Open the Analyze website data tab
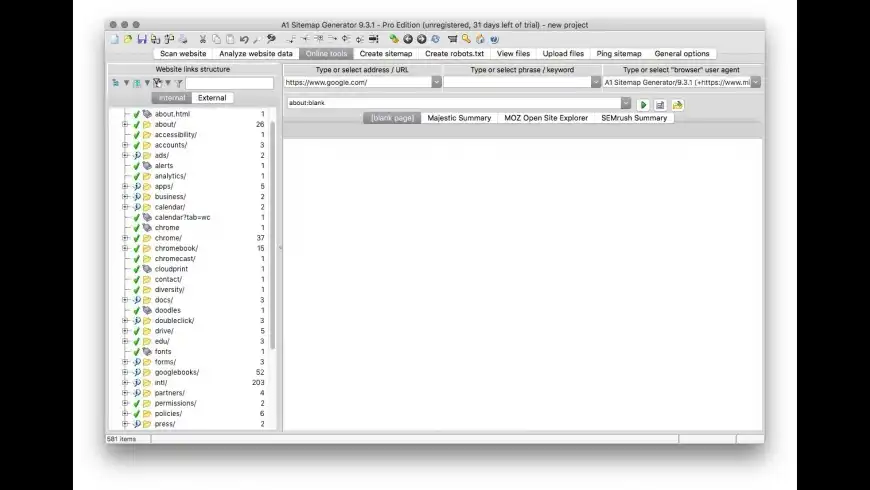The height and width of the screenshot is (490, 870). 256,54
